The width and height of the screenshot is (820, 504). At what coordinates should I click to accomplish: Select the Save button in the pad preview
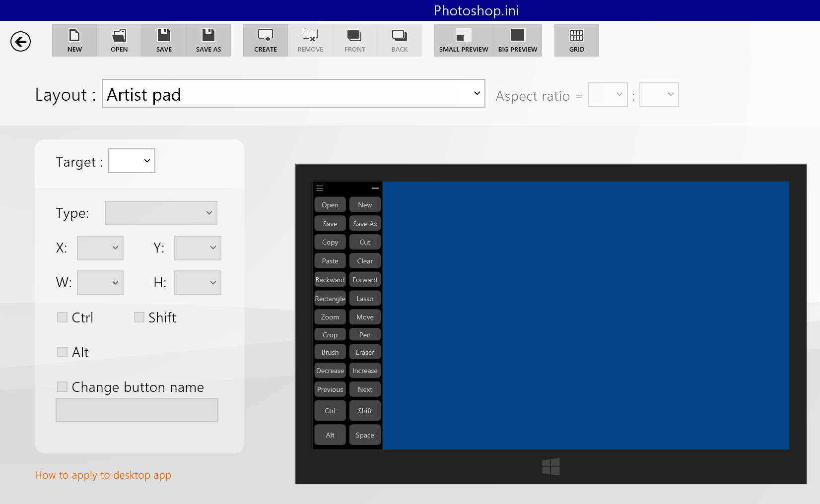330,224
